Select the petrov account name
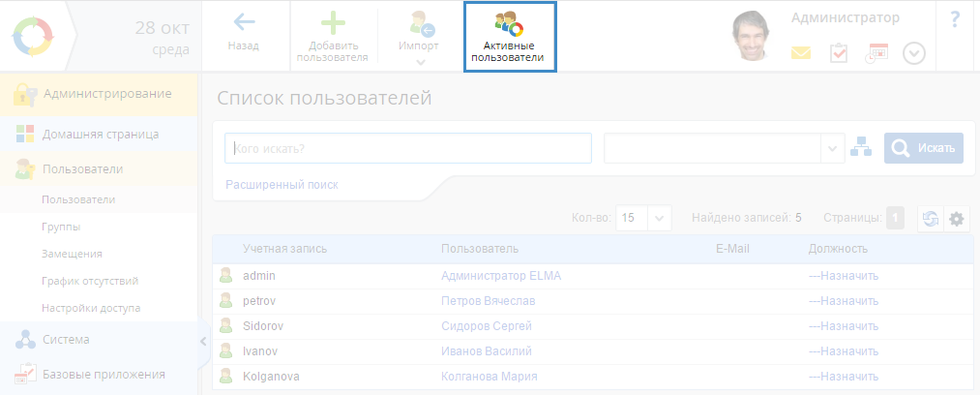The image size is (980, 395). tap(259, 301)
